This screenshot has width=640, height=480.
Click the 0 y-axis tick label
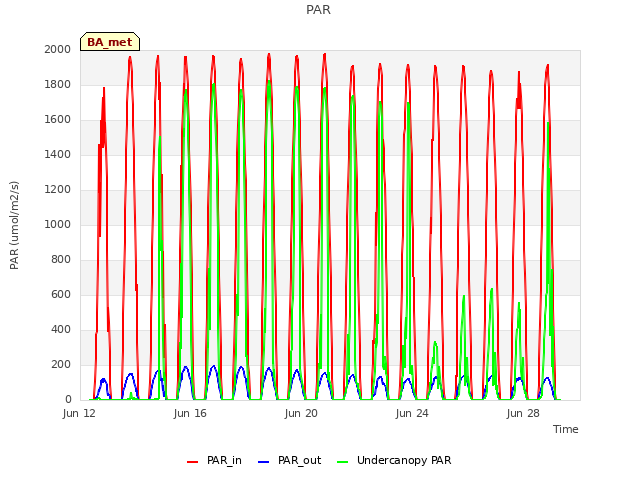coord(68,400)
